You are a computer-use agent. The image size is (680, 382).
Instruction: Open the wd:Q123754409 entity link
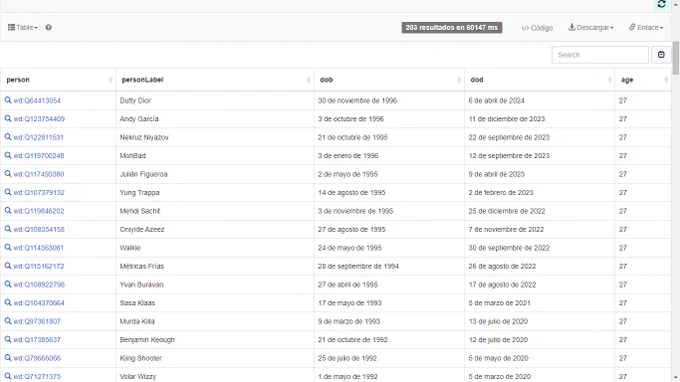(39, 119)
